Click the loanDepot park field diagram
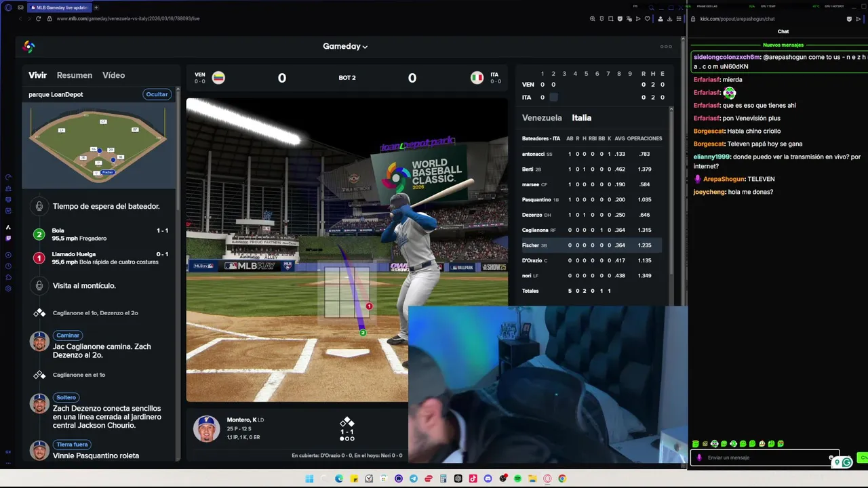The image size is (868, 488). tap(98, 146)
